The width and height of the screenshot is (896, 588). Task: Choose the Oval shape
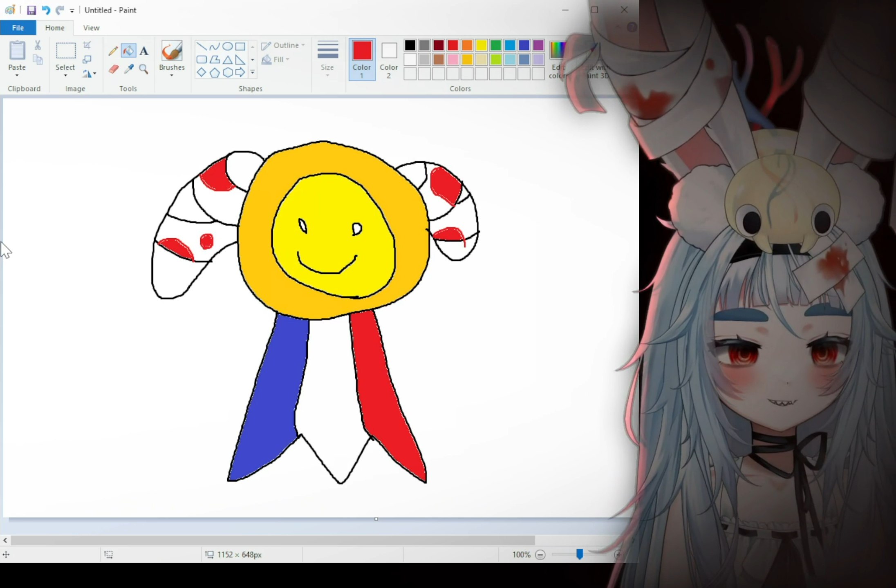point(228,46)
